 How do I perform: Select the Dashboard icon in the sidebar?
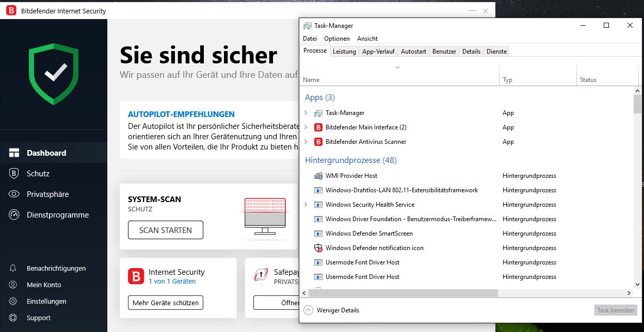13,153
